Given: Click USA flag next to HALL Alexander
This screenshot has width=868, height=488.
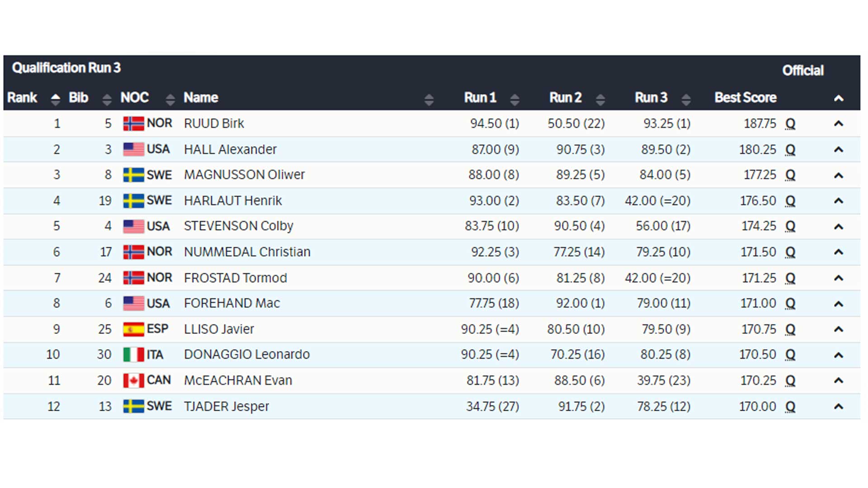Looking at the screenshot, I should [133, 149].
